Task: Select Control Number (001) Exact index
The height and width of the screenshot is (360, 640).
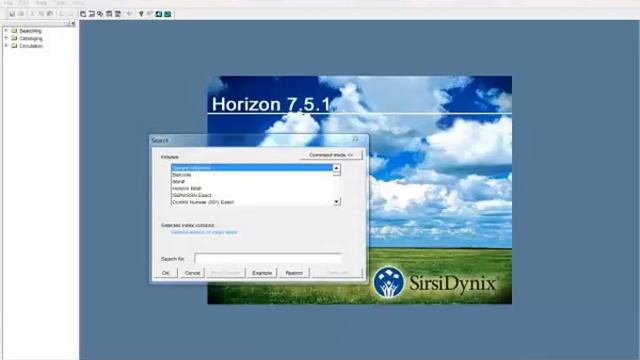Action: coord(252,202)
